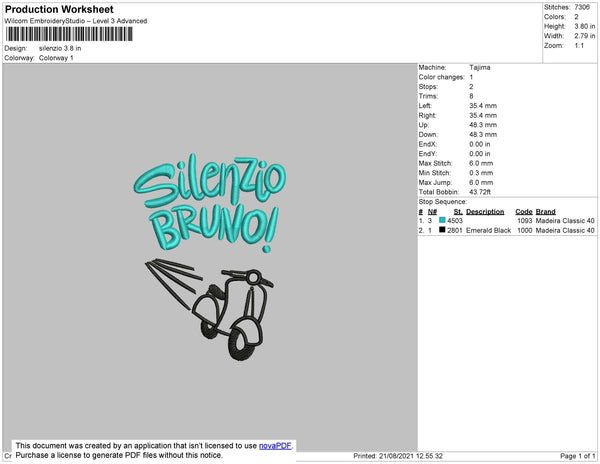This screenshot has width=600, height=464.
Task: Click the barcode below the worksheet title
Action: pos(69,34)
